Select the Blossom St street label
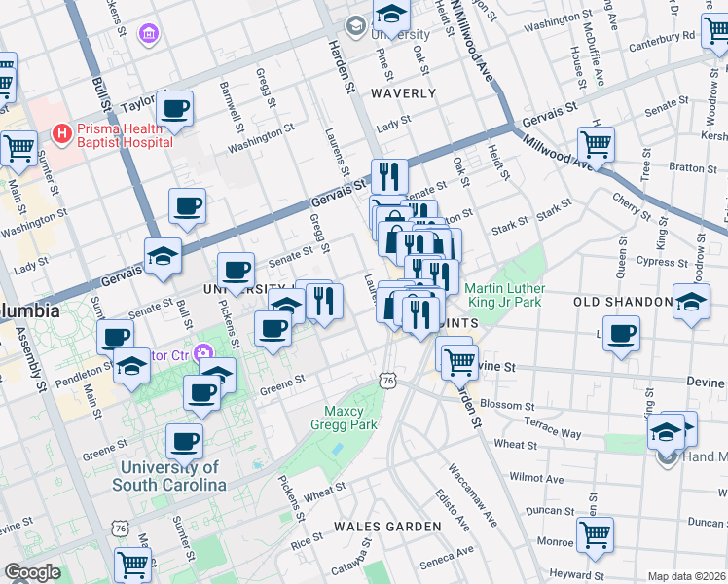Image resolution: width=728 pixels, height=584 pixels. pos(507,405)
